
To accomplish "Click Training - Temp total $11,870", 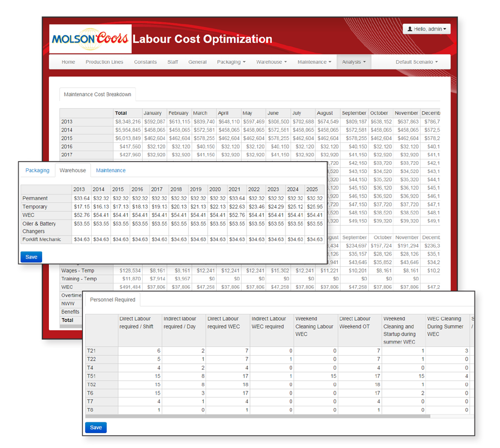I will pyautogui.click(x=128, y=279).
